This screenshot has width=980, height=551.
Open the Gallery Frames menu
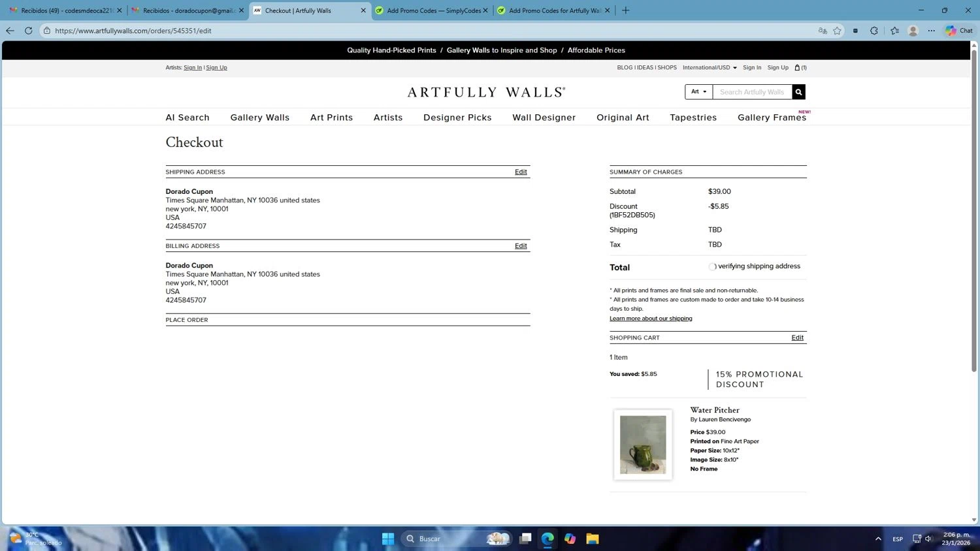pyautogui.click(x=772, y=118)
